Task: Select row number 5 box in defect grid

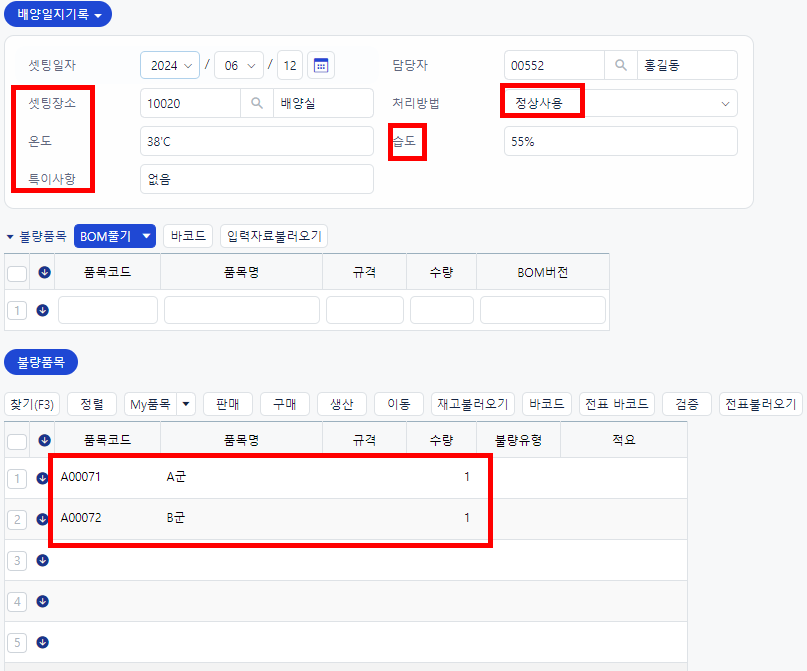Action: pyautogui.click(x=17, y=643)
